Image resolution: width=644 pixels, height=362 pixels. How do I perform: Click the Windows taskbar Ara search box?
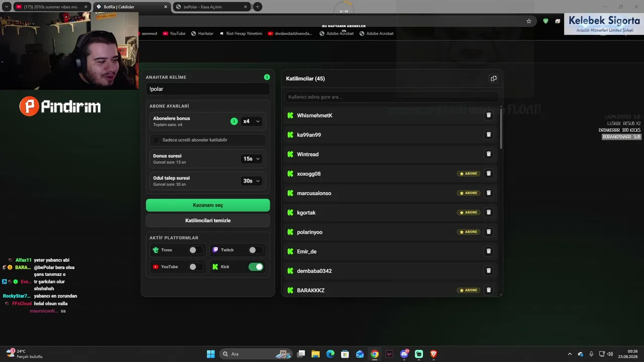[x=257, y=354]
